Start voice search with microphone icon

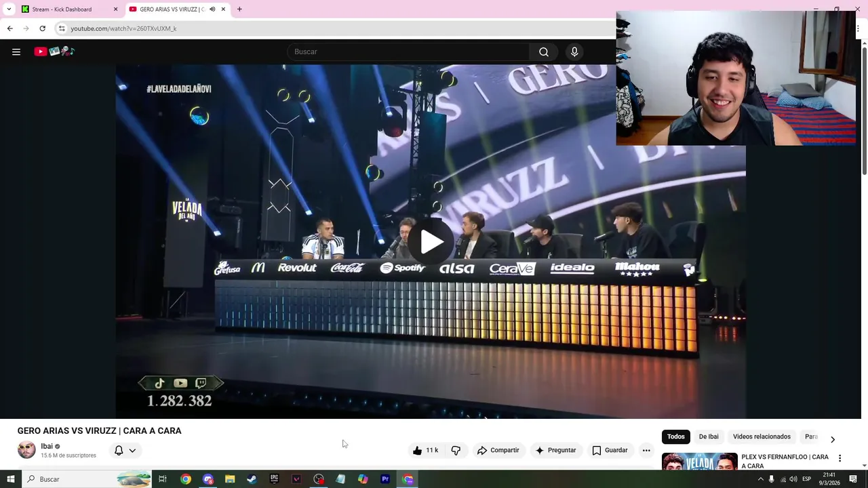[x=574, y=52]
